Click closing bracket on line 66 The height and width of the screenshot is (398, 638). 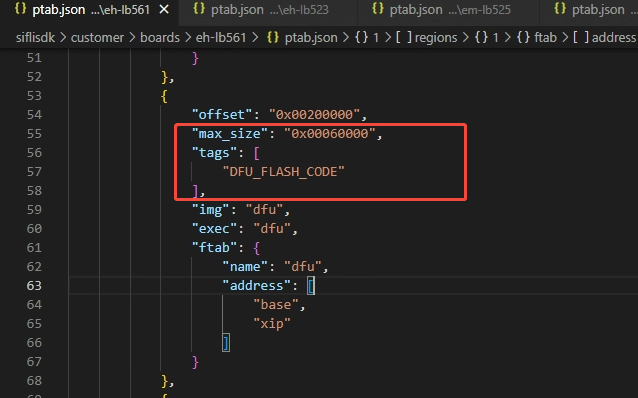tap(226, 343)
